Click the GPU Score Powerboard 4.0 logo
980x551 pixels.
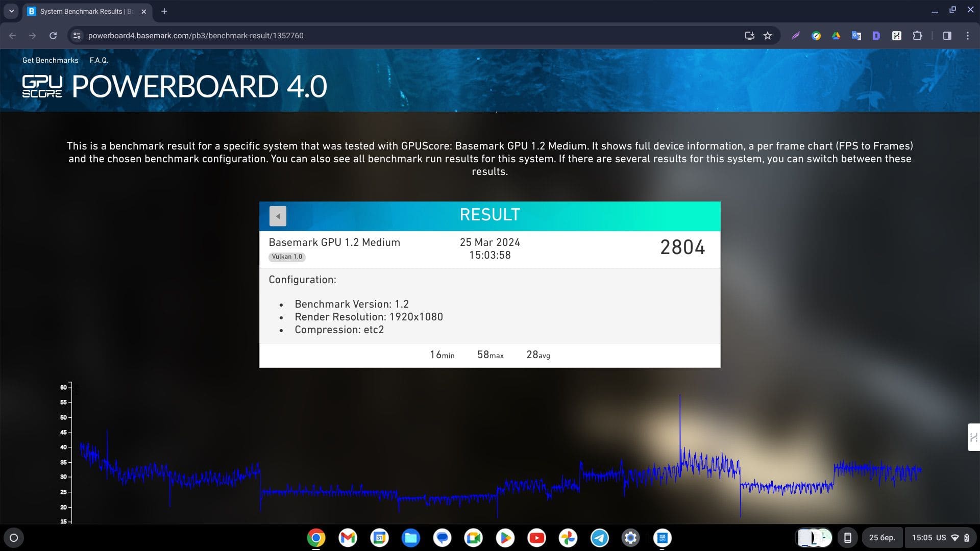point(175,86)
